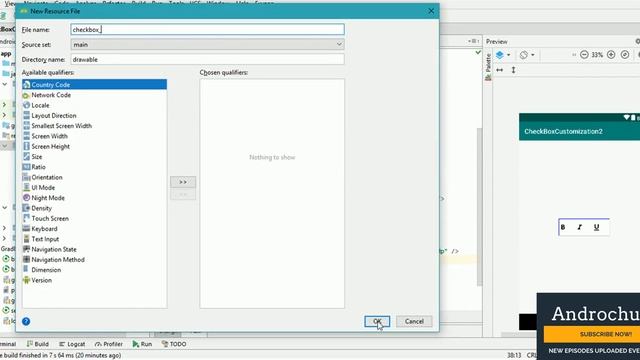This screenshot has width=640, height=360.
Task: Toggle the underline U button in preview
Action: pos(596,227)
